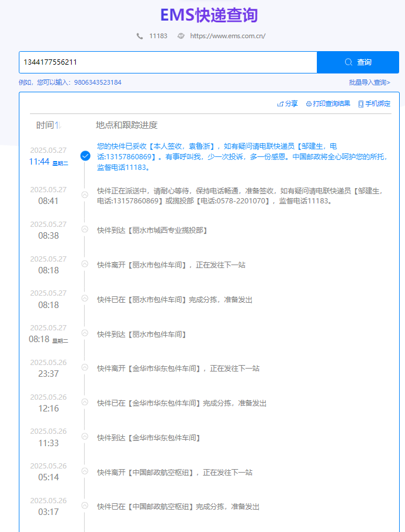Click the globe icon before the EMS URL
This screenshot has height=532, width=405.
tap(181, 36)
